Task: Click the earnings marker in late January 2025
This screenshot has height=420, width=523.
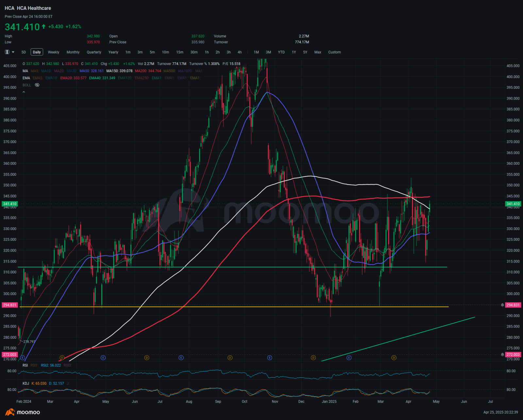Action: click(349, 358)
